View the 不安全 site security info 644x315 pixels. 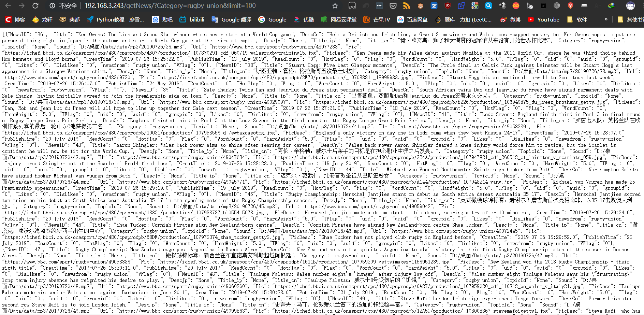click(63, 6)
